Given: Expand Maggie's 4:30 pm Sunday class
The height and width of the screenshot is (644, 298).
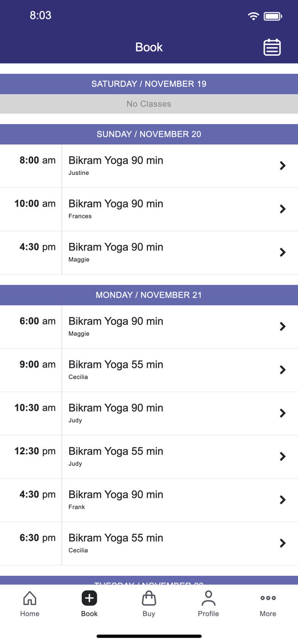Looking at the screenshot, I should [x=283, y=252].
